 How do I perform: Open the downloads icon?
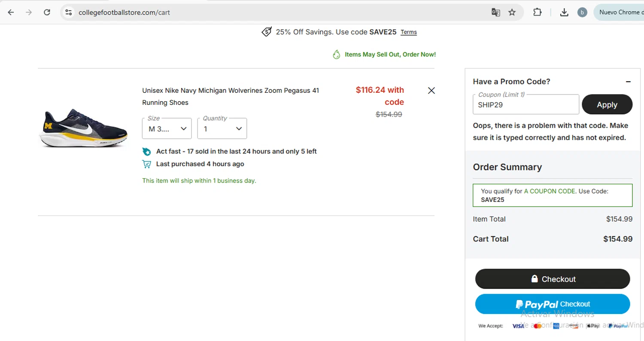click(564, 12)
